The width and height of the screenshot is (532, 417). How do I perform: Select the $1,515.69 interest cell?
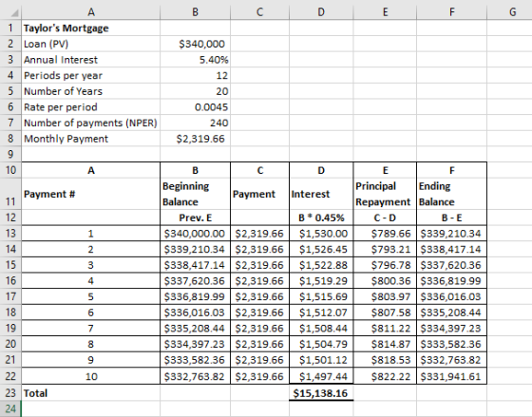[321, 296]
